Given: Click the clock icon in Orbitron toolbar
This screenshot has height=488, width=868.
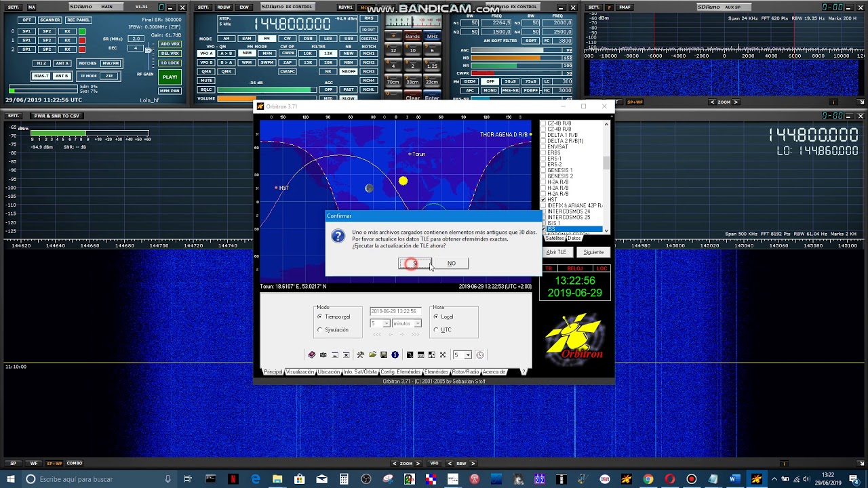Looking at the screenshot, I should pyautogui.click(x=480, y=354).
